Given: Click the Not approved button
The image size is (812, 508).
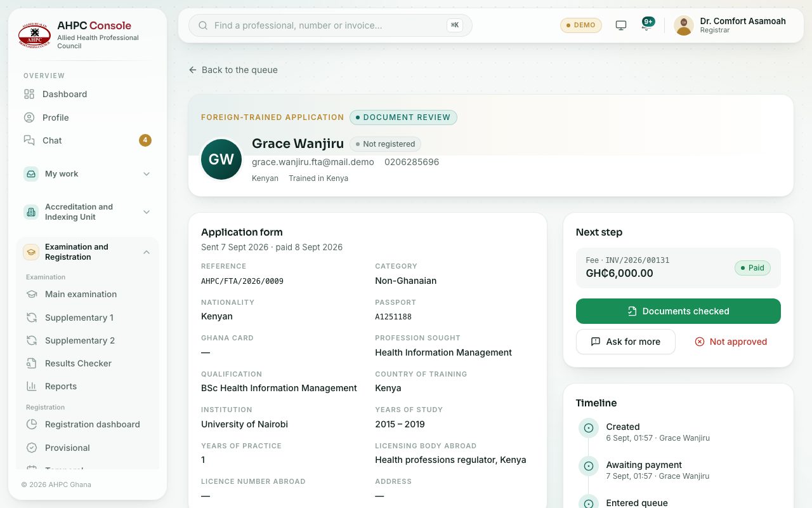Looking at the screenshot, I should point(731,342).
